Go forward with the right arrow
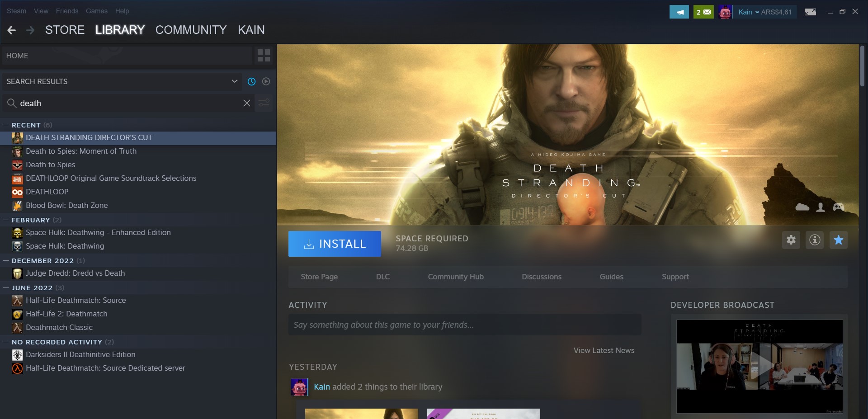 pyautogui.click(x=30, y=30)
